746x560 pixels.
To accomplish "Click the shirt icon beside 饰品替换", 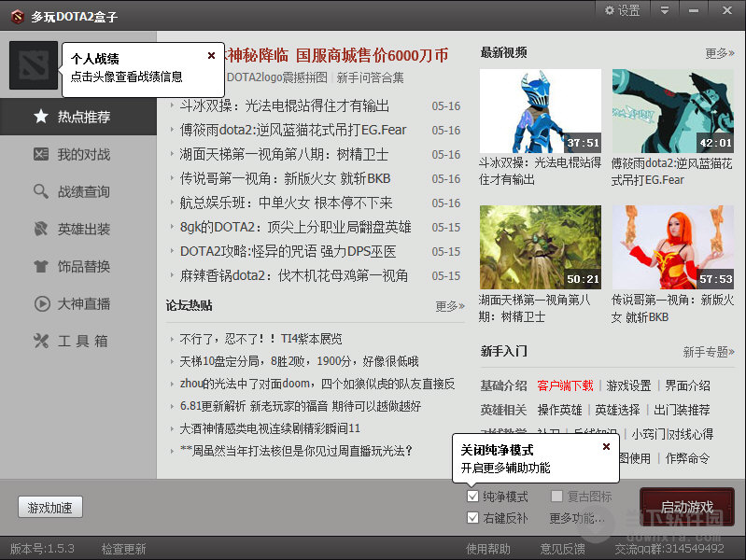I will (41, 266).
